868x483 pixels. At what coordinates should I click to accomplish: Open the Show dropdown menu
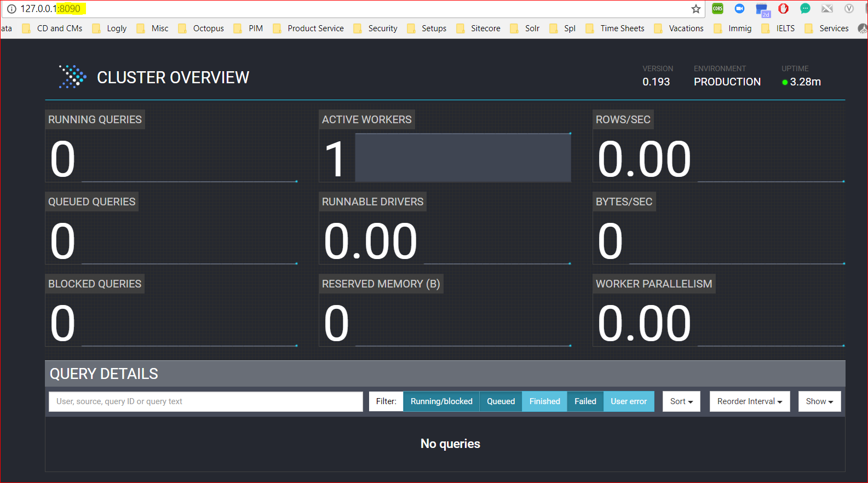(x=819, y=401)
